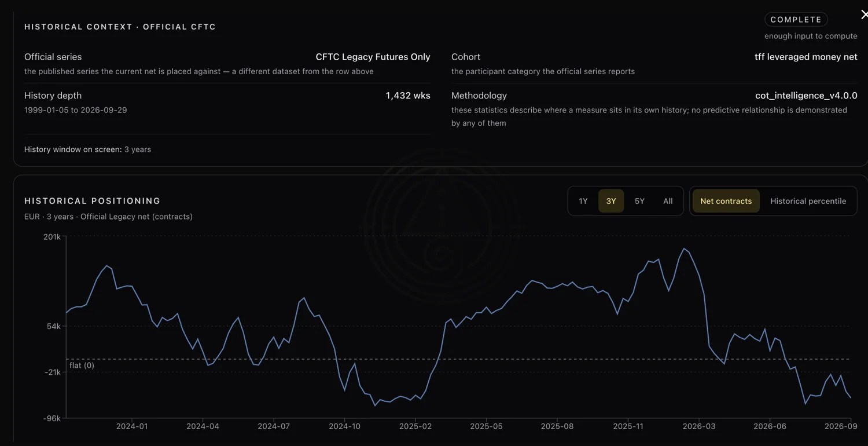The width and height of the screenshot is (868, 446).
Task: Click the '2025-08' x-axis date
Action: pos(557,427)
